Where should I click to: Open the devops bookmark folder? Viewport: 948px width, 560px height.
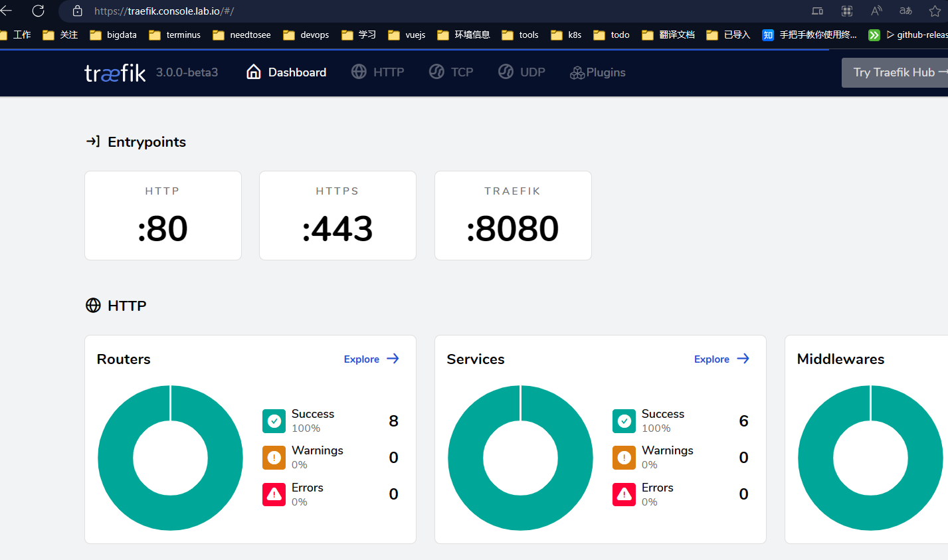[306, 35]
